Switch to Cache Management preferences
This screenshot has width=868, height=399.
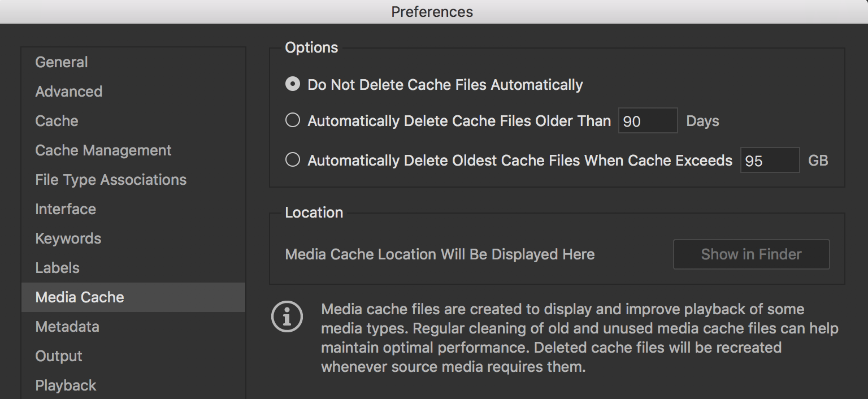103,150
